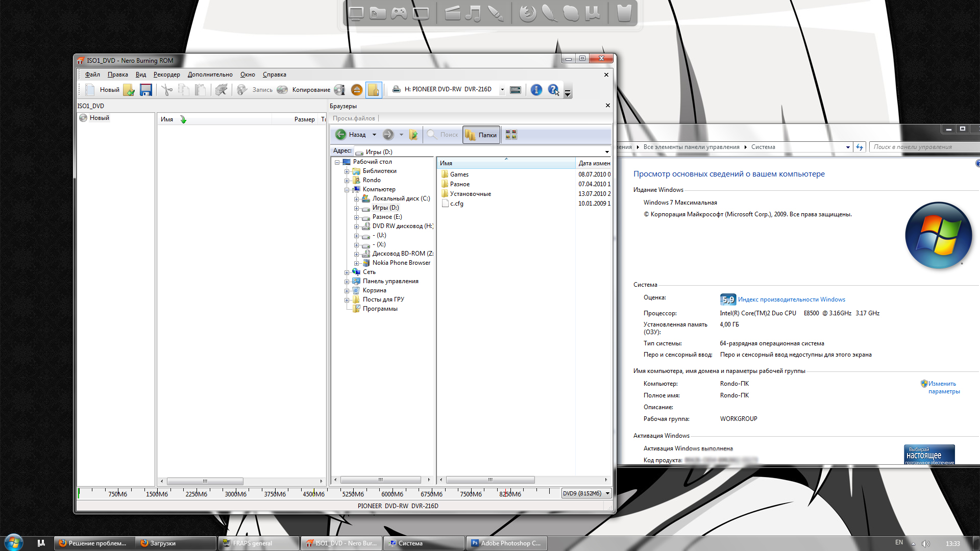This screenshot has width=980, height=551.
Task: Click the uTorrent icon in top dock
Action: click(x=593, y=13)
